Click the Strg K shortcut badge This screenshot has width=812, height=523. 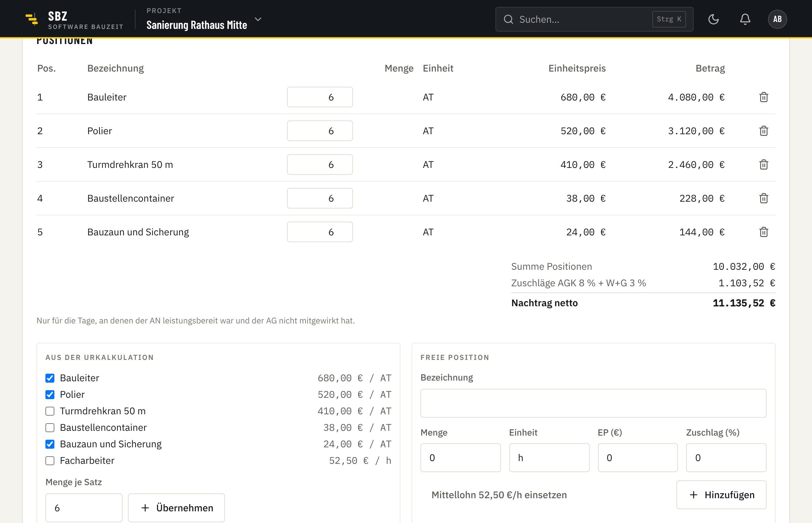tap(669, 19)
